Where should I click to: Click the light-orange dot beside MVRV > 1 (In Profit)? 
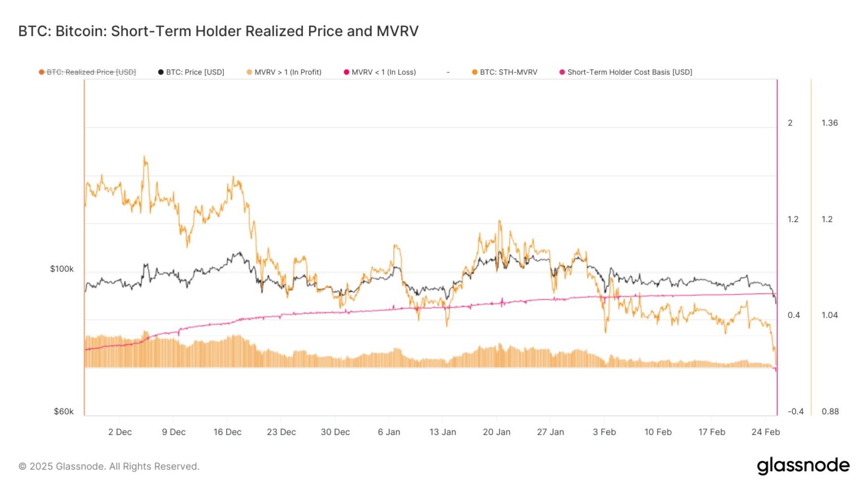(249, 72)
